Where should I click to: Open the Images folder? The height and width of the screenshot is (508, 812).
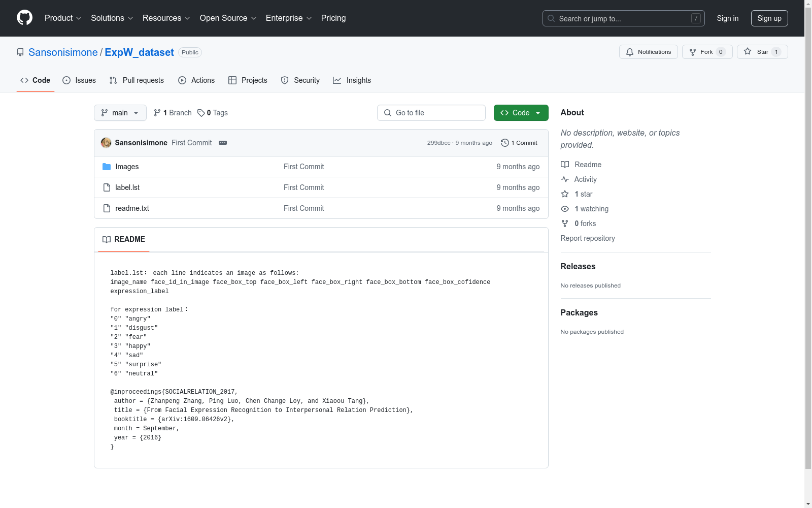(127, 167)
